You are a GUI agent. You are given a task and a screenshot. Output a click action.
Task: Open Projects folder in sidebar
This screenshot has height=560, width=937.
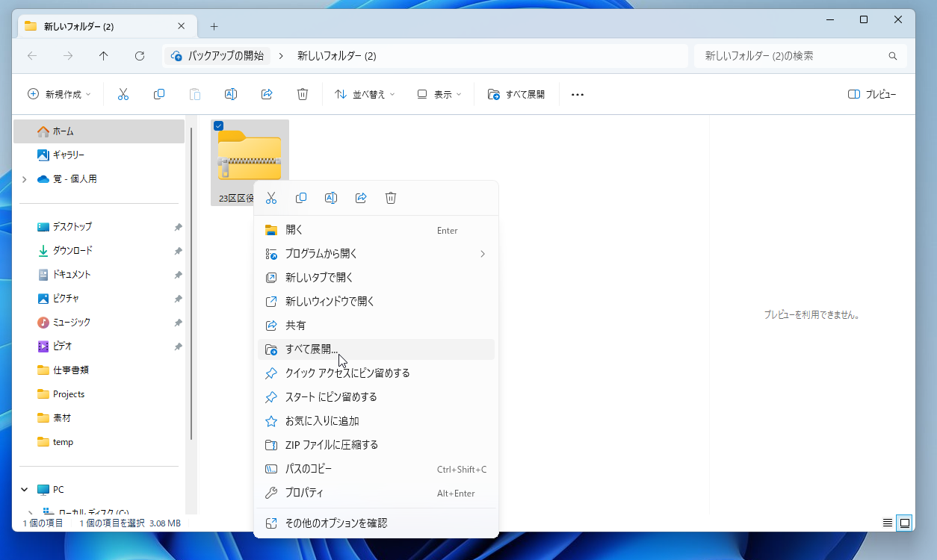(99, 394)
